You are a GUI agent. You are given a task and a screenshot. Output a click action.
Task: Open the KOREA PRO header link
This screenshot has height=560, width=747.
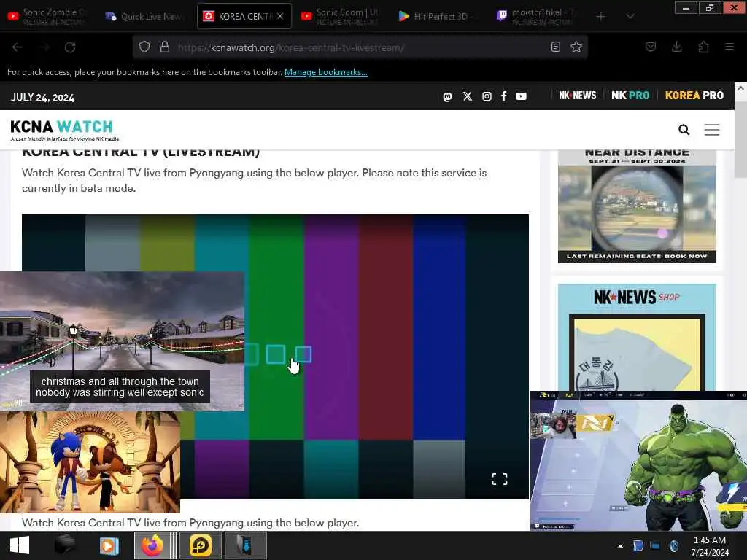pyautogui.click(x=694, y=96)
